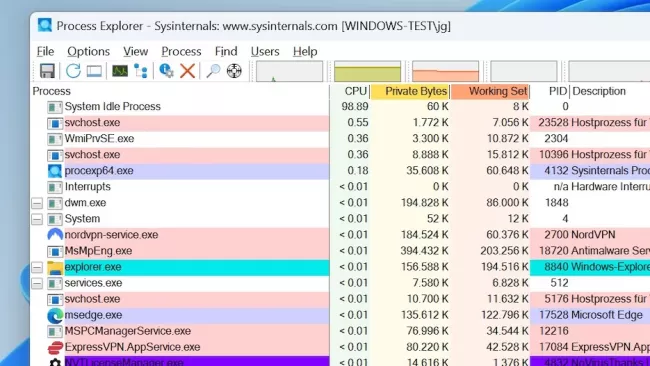Select the services.exe process name

[93, 283]
